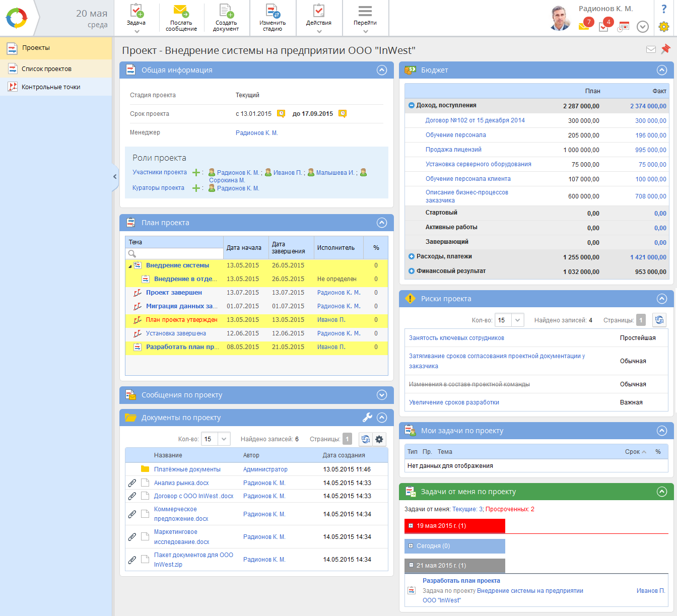Screen dimensions: 677x616
Task: Open Контрольные точки in the sidebar
Action: click(51, 87)
